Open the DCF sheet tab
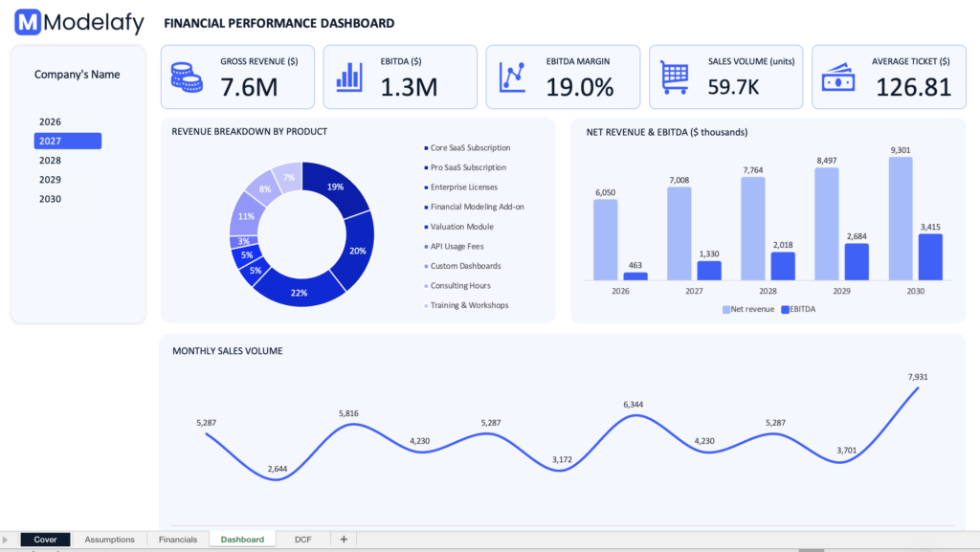 [302, 540]
